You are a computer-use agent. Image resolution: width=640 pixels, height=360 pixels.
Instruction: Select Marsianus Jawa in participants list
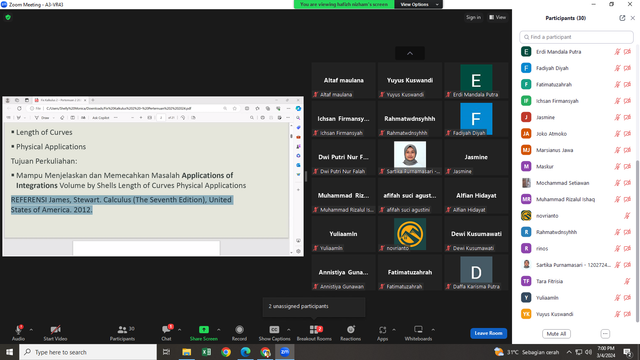[x=576, y=150]
